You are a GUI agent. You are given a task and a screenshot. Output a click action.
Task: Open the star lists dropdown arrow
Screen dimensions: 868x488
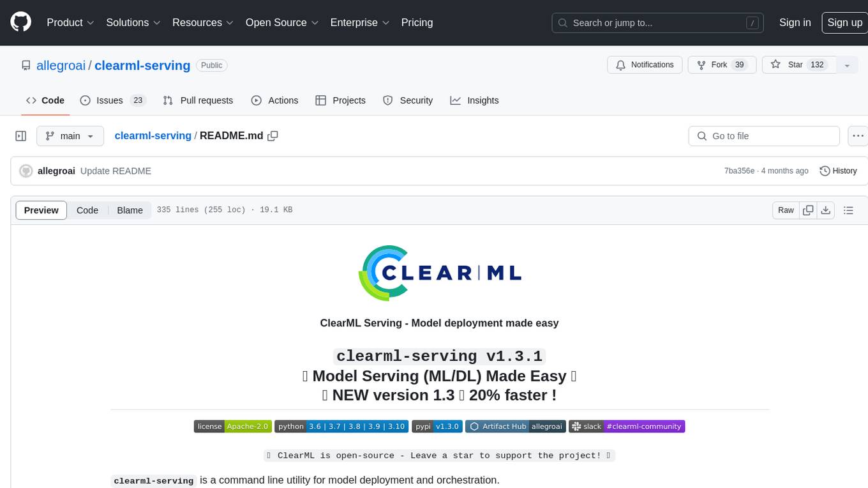846,65
